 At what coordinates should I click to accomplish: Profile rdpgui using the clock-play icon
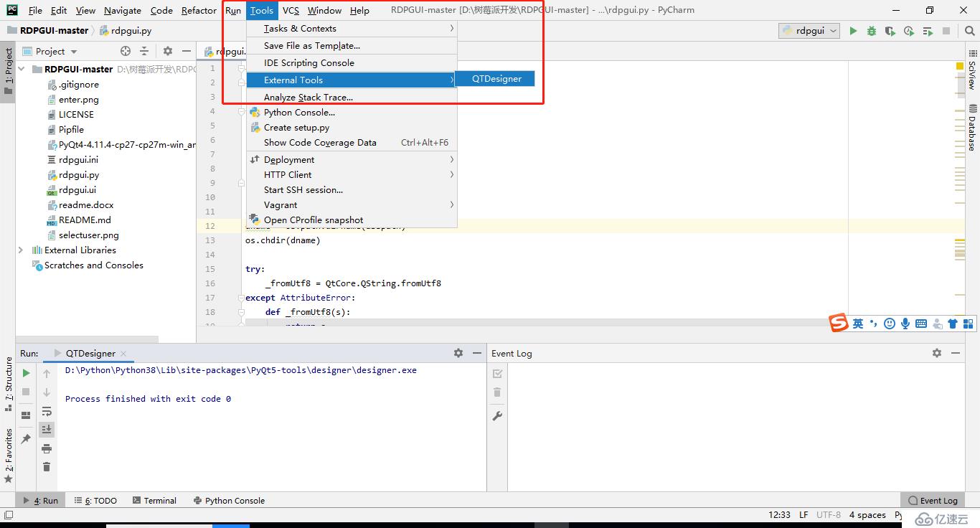[x=909, y=31]
